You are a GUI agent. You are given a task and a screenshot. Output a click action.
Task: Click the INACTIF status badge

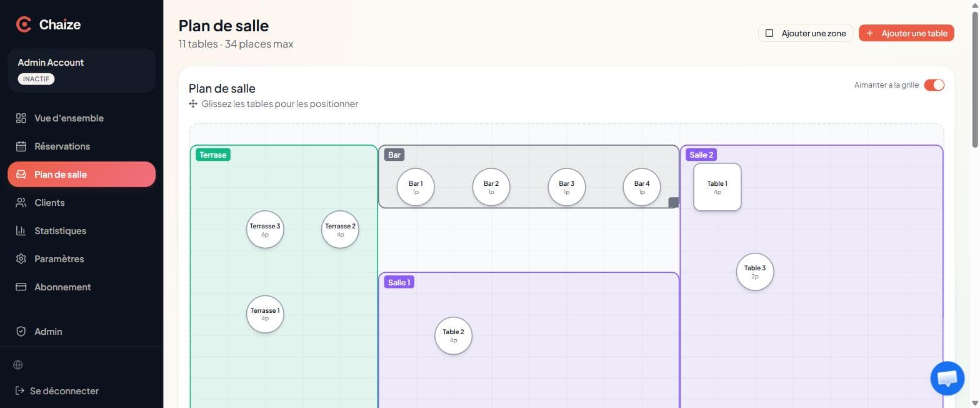pos(36,79)
